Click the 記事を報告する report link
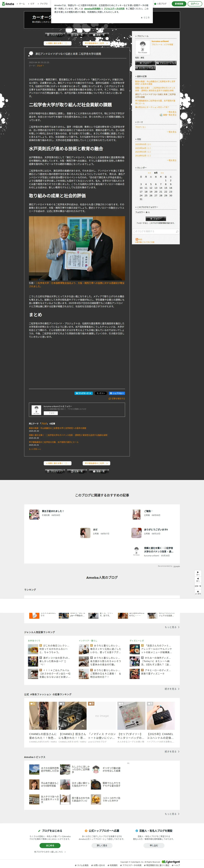Viewport: 204px width, 868px height. pyautogui.click(x=117, y=399)
